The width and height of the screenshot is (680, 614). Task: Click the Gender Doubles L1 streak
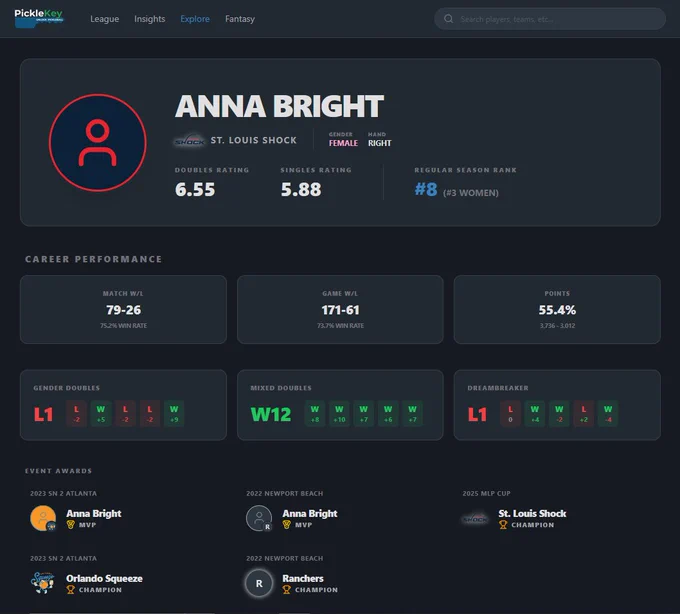point(43,414)
